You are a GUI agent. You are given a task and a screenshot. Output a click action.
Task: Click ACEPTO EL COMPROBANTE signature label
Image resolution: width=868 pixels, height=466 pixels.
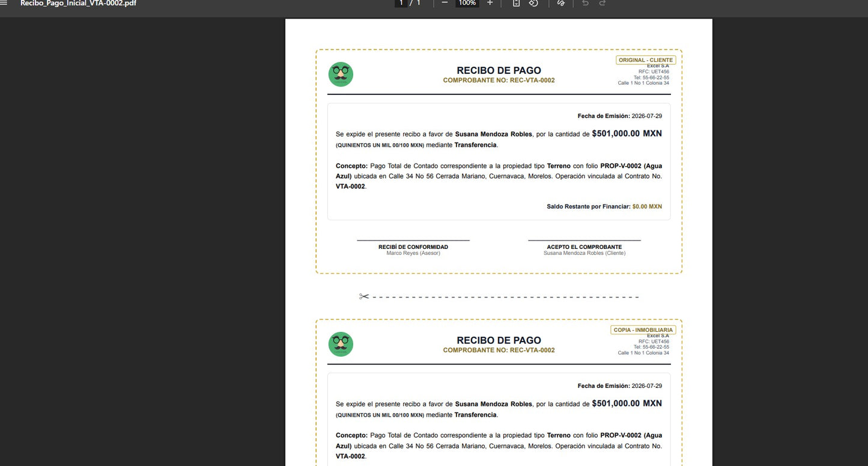[584, 247]
